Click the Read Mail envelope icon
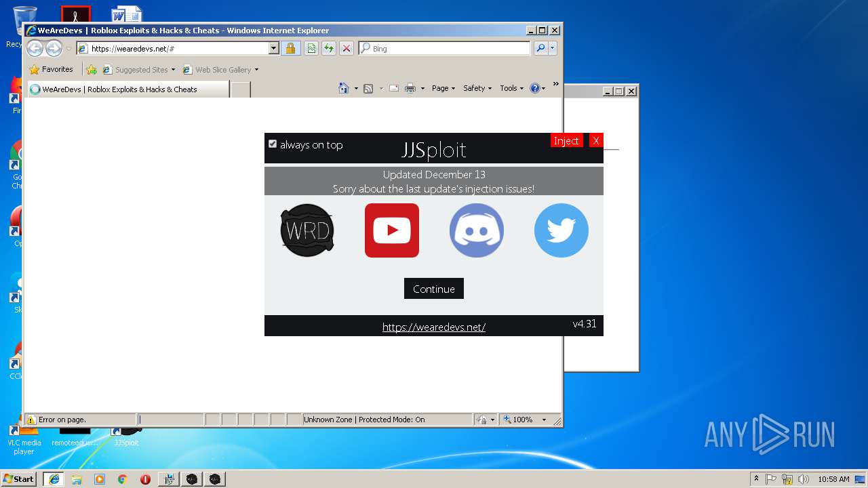The height and width of the screenshot is (488, 868). [394, 88]
